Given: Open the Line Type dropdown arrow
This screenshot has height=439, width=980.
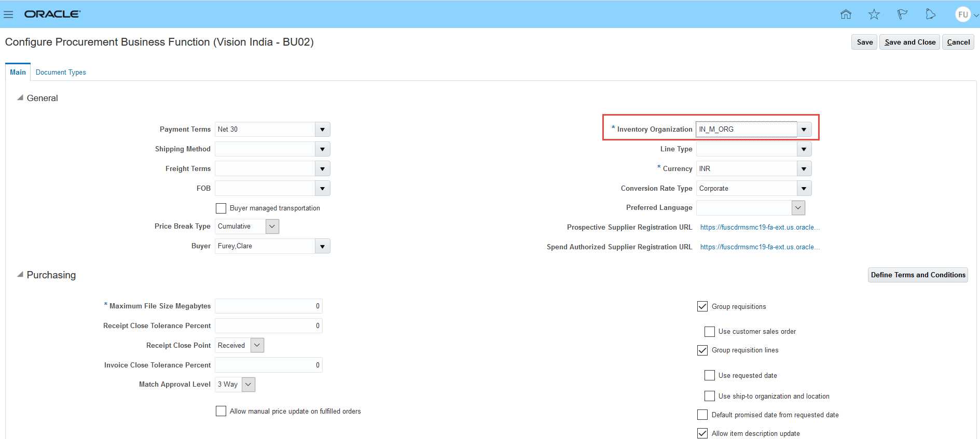Looking at the screenshot, I should click(804, 149).
